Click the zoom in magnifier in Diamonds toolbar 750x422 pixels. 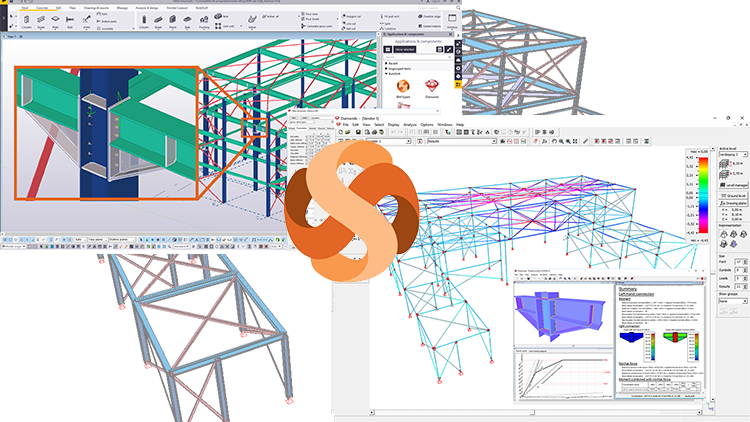point(562,141)
